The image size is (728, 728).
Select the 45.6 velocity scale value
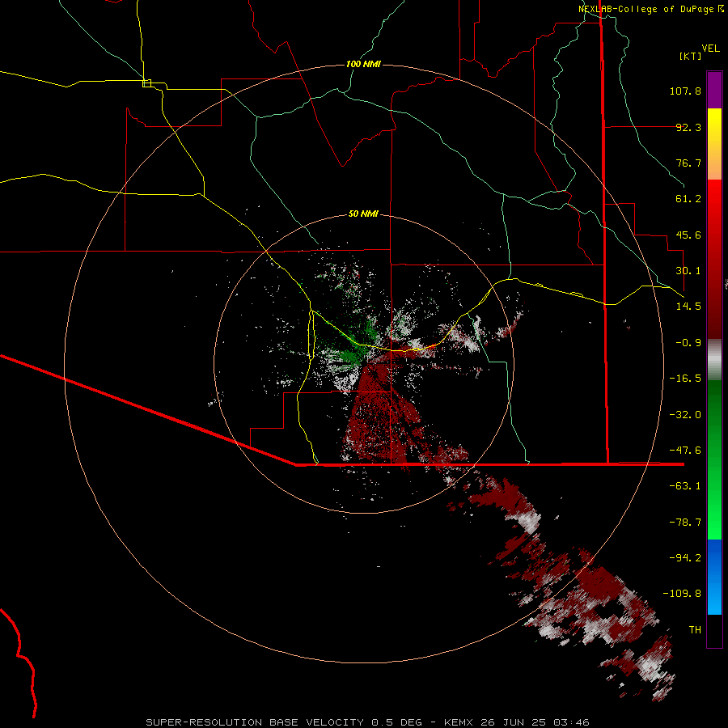click(688, 235)
